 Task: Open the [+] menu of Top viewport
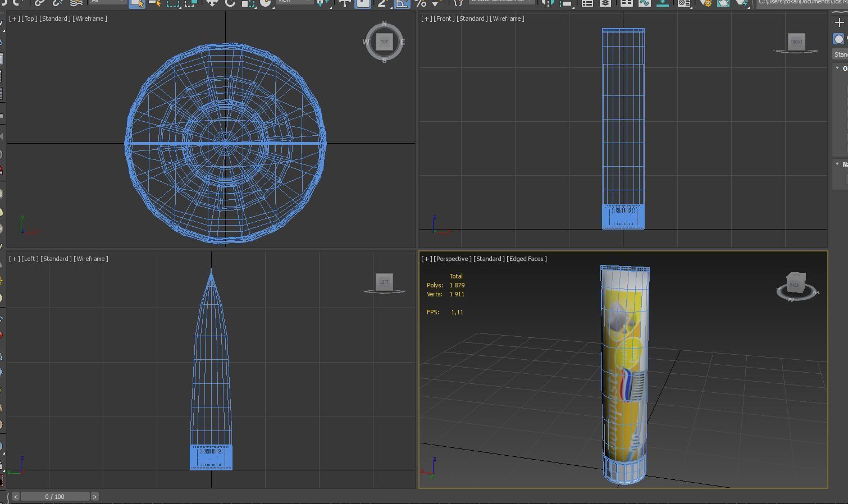point(14,19)
